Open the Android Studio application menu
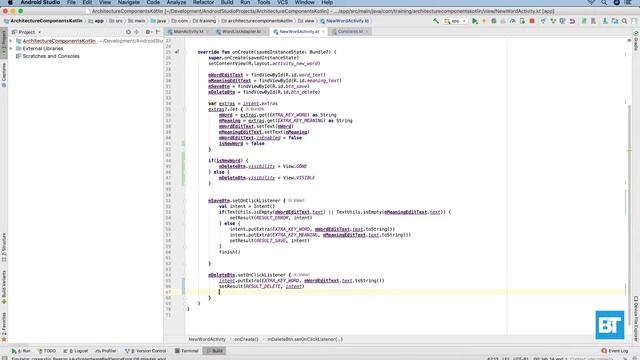Image resolution: width=640 pixels, height=360 pixels. pyautogui.click(x=40, y=2)
